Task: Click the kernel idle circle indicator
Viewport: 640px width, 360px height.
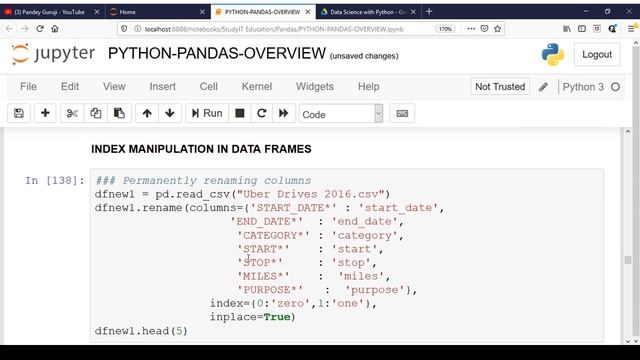Action: (x=616, y=87)
